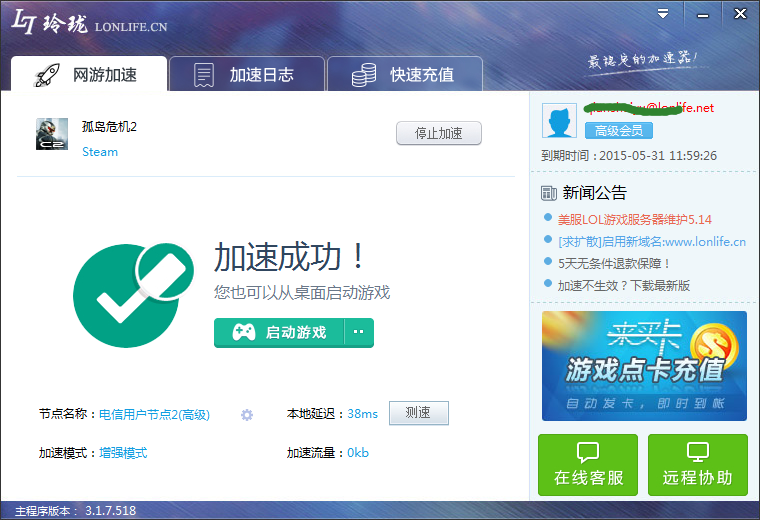Open the Steam platform link
The width and height of the screenshot is (760, 520).
point(100,152)
